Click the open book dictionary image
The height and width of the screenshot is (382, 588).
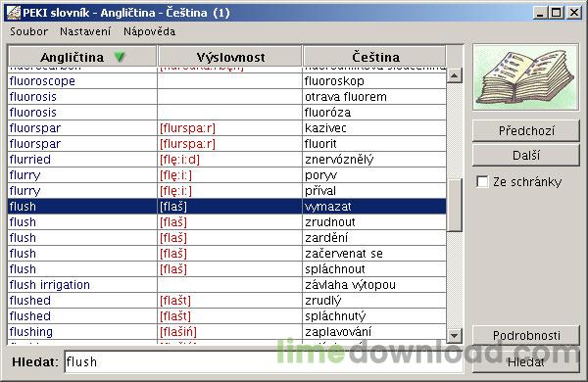click(525, 77)
